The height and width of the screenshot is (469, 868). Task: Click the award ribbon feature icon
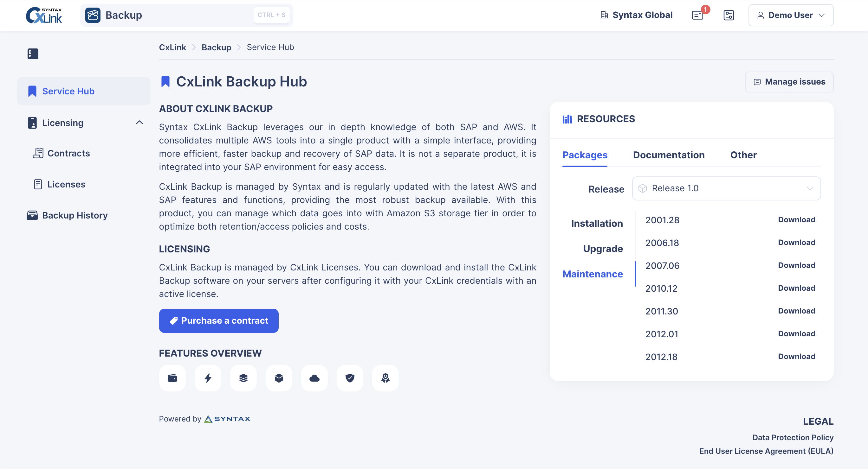[385, 378]
